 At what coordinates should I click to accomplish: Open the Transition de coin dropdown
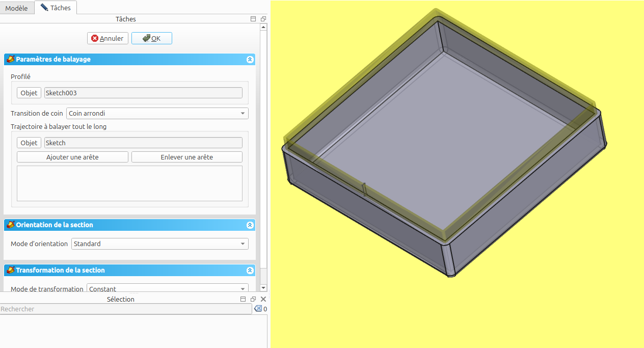click(157, 113)
